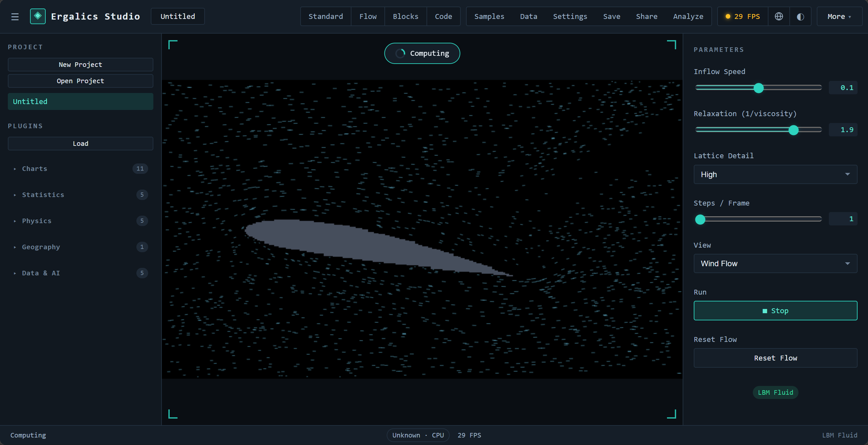Switch to Blocks mode tab

(x=405, y=16)
